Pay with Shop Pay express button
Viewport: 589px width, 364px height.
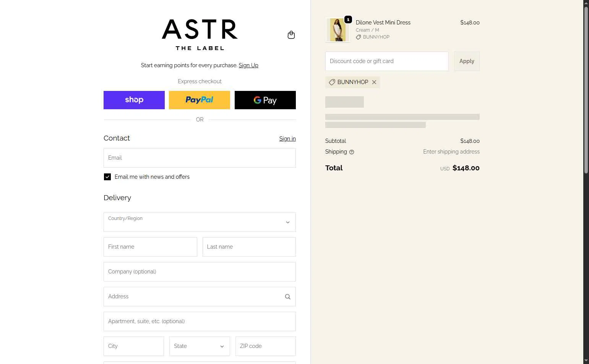click(134, 100)
